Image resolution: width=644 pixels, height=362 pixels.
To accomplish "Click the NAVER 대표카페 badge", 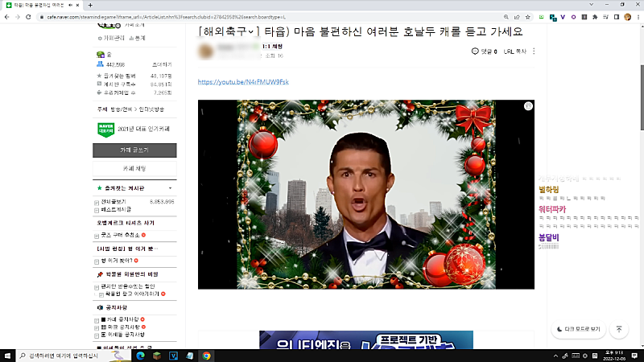I will (105, 130).
